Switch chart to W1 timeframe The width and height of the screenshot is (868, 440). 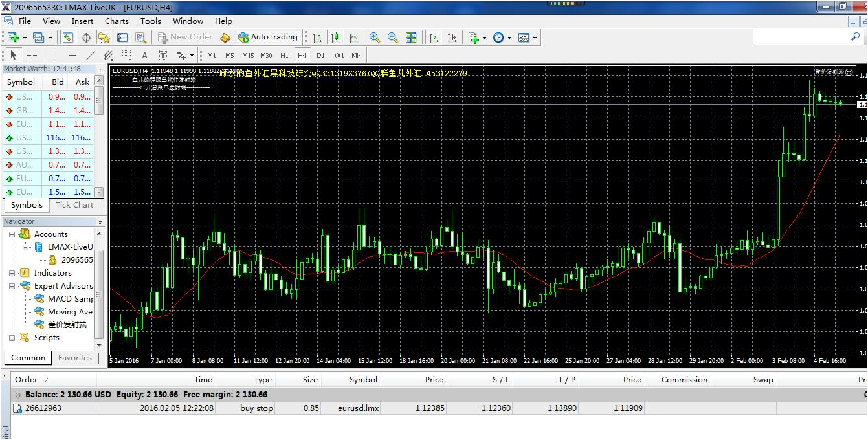coord(339,55)
